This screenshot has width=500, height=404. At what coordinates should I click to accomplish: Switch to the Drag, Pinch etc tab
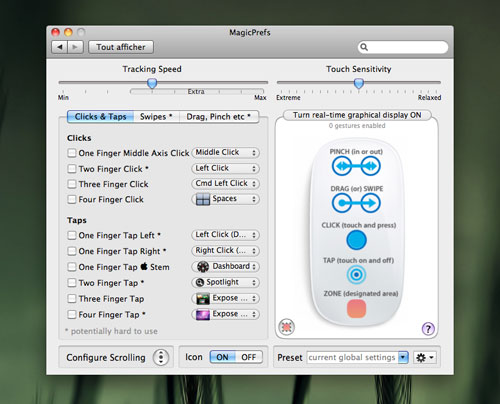point(219,117)
